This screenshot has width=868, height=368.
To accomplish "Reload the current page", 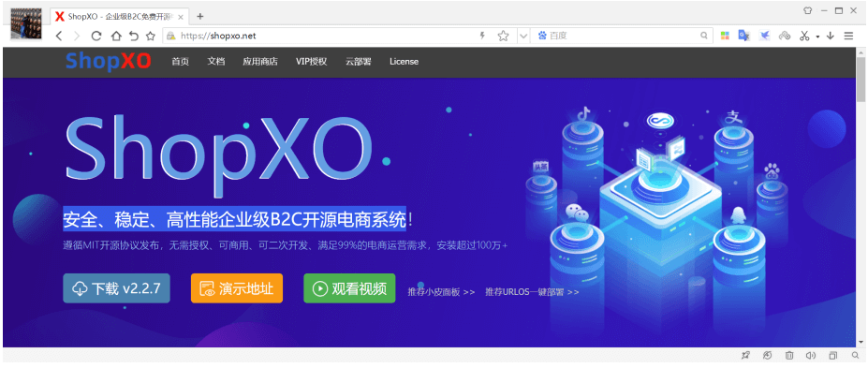I will tap(96, 36).
